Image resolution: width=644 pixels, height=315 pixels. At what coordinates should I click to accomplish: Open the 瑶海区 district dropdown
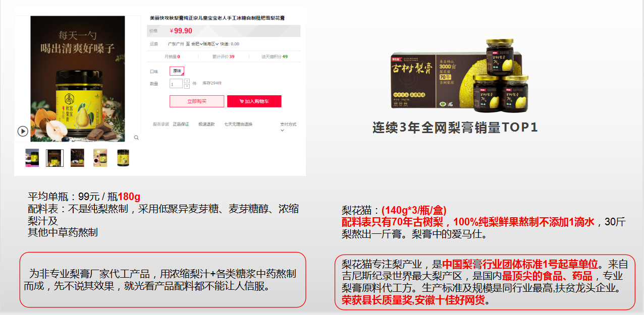coord(211,44)
